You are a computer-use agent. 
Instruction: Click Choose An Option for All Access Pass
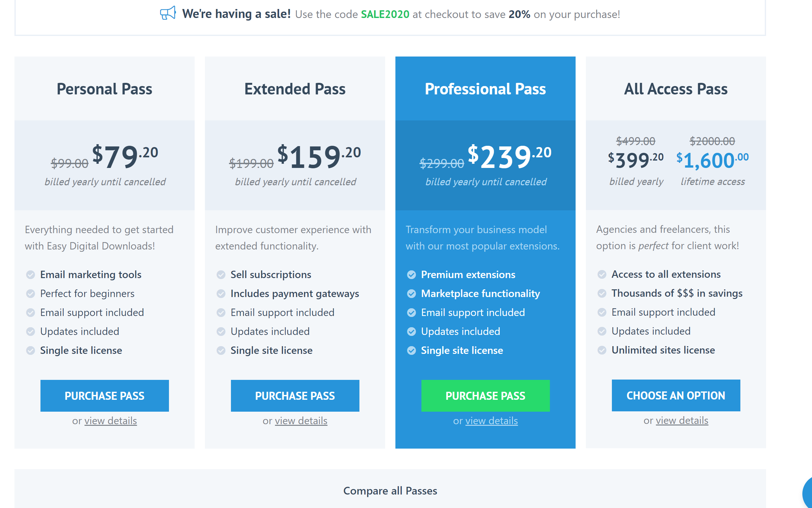pyautogui.click(x=676, y=395)
